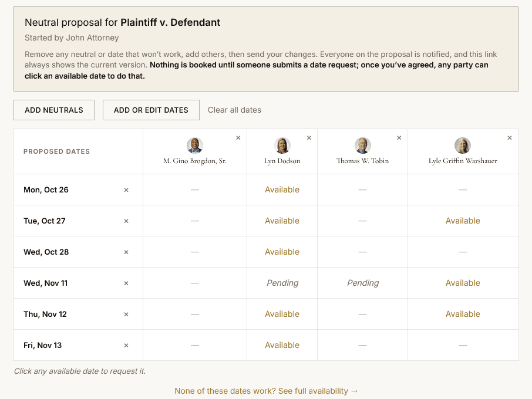Click the M. Gino Brogdon, Sr. name
The image size is (532, 399).
195,161
